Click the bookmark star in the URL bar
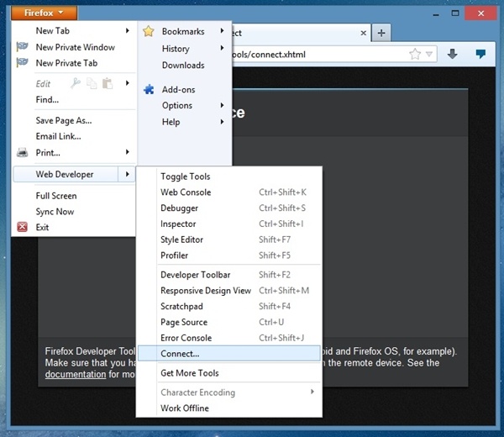The width and height of the screenshot is (504, 437). [415, 54]
